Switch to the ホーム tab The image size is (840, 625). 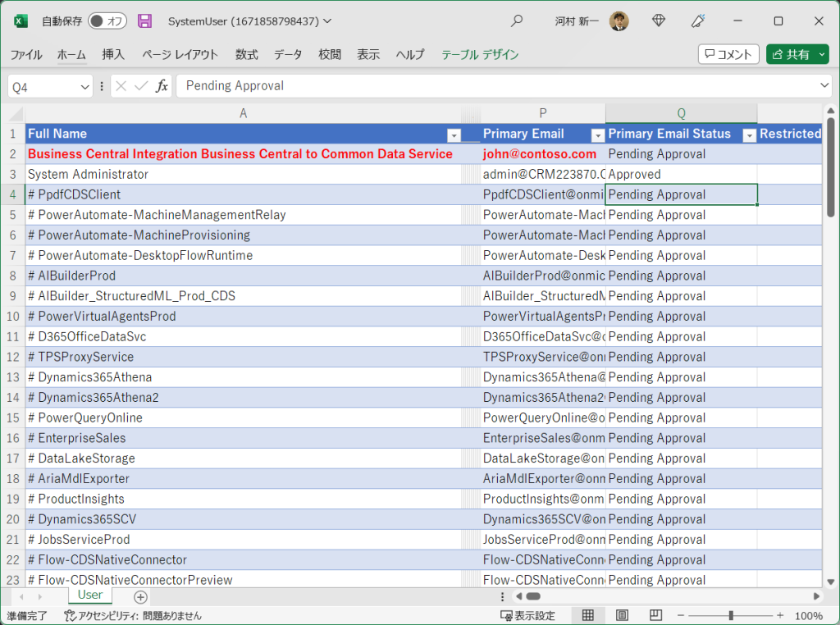coord(71,55)
